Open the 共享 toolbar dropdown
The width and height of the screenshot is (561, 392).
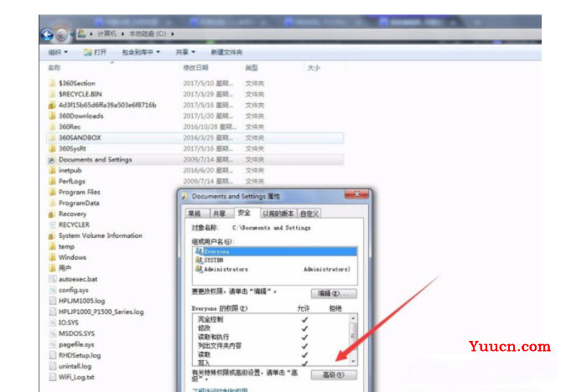click(185, 52)
